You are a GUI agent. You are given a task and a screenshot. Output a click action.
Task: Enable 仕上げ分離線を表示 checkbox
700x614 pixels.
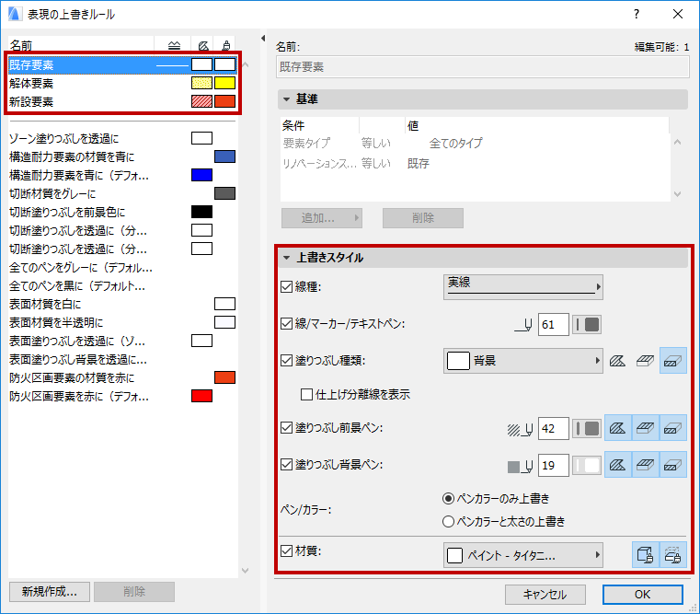(306, 394)
